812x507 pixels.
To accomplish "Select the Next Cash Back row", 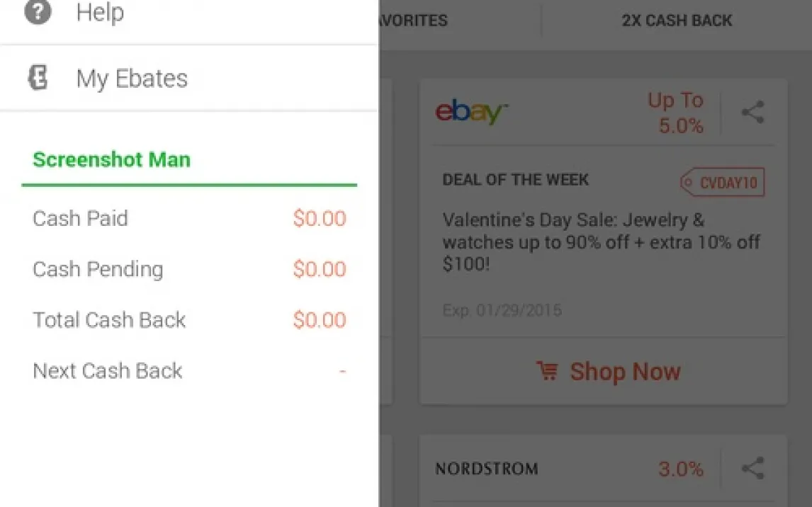I will pyautogui.click(x=188, y=371).
